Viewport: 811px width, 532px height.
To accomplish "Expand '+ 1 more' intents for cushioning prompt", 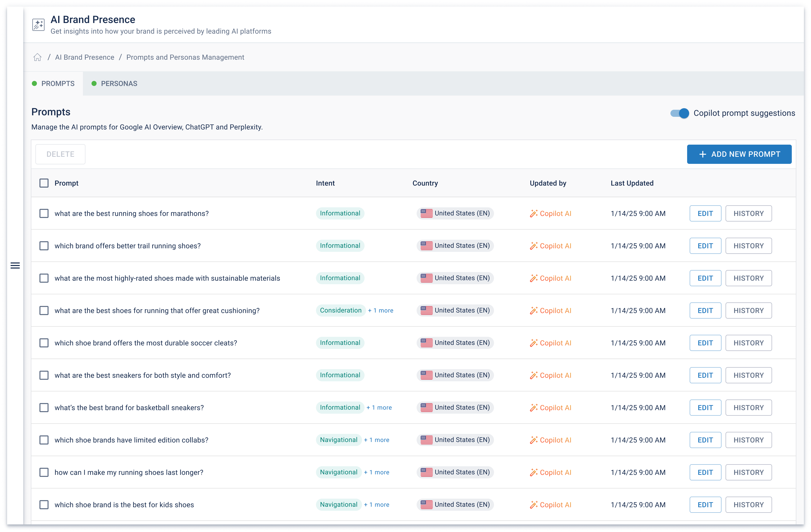I will tap(381, 311).
